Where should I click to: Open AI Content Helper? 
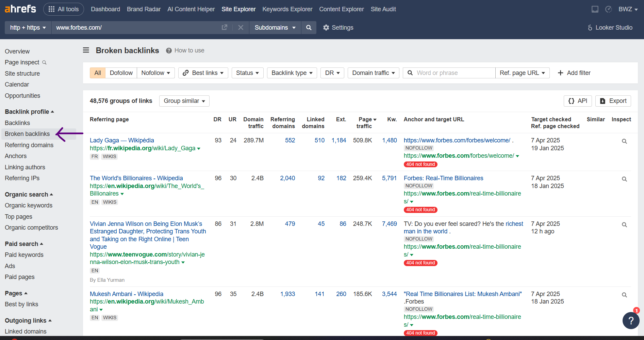point(191,9)
